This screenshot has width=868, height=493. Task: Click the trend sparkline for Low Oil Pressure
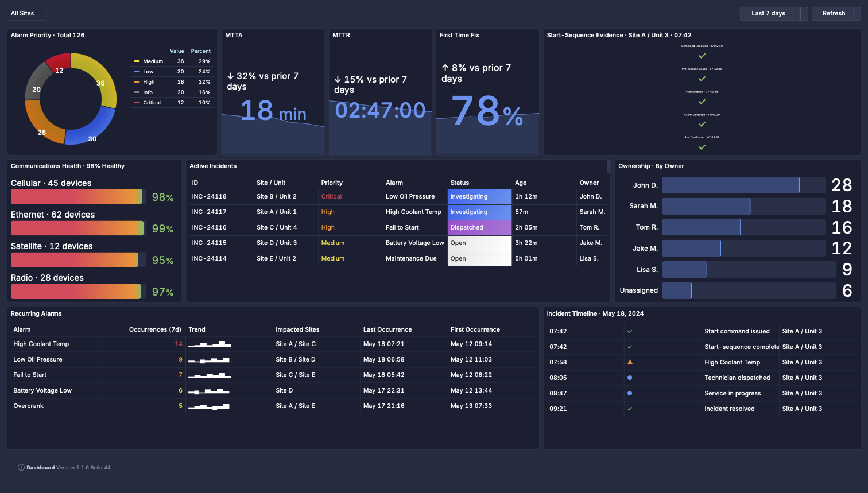[x=210, y=360]
